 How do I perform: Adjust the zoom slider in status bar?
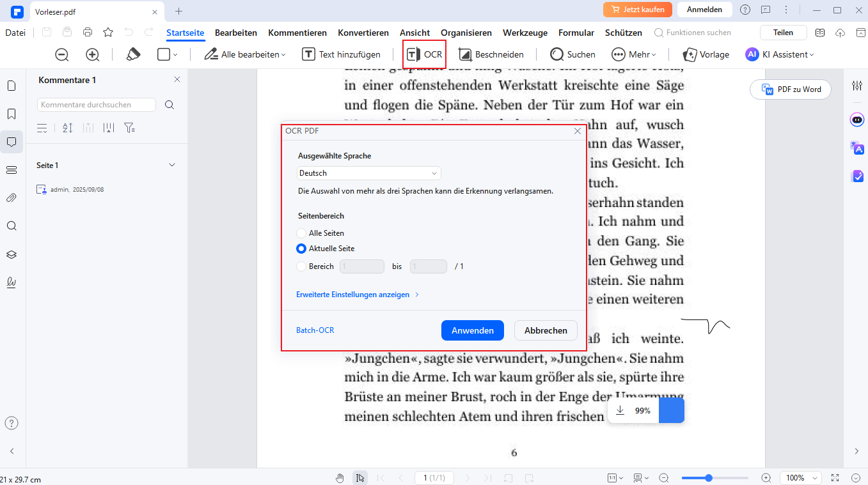pos(709,477)
